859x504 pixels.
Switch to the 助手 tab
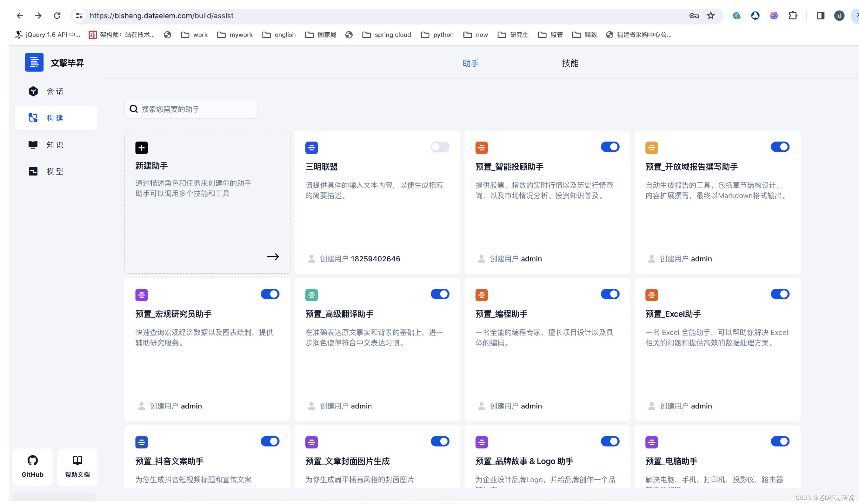(470, 63)
